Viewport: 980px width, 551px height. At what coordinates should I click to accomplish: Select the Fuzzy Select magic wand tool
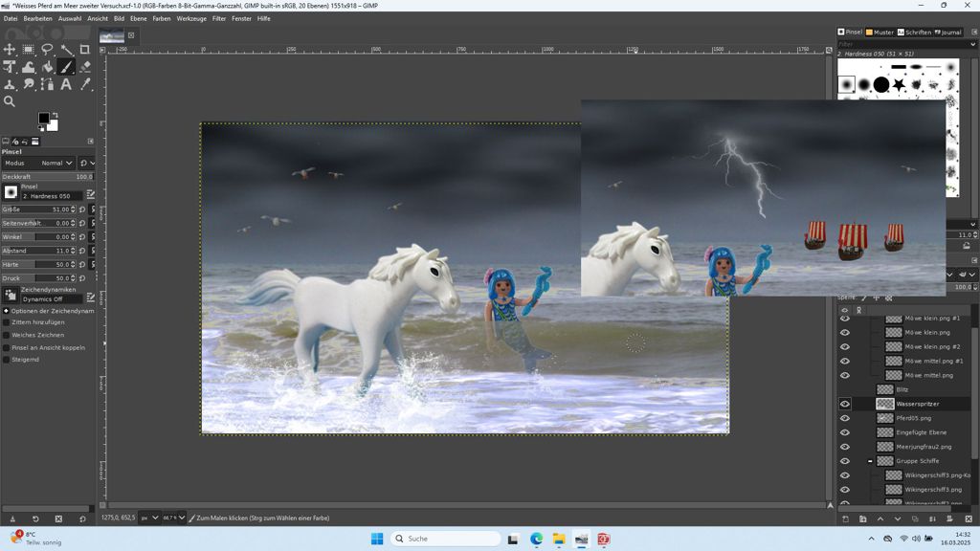pyautogui.click(x=66, y=50)
